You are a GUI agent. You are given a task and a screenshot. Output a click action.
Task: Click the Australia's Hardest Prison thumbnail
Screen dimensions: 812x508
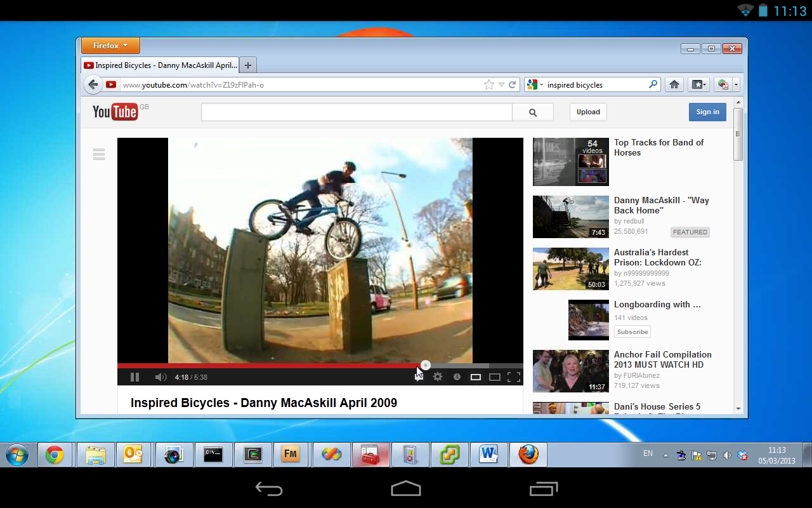(571, 269)
